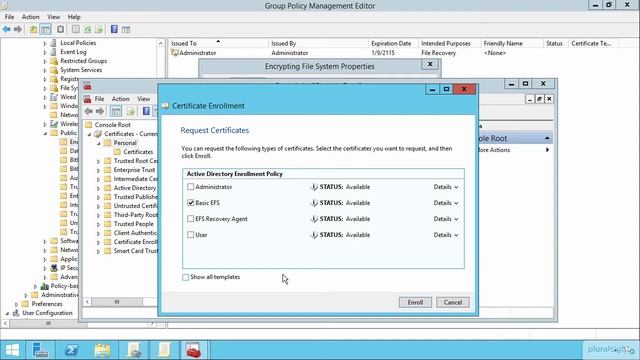
Task: Open File menu in Group Policy Management Editor
Action: [x=9, y=17]
